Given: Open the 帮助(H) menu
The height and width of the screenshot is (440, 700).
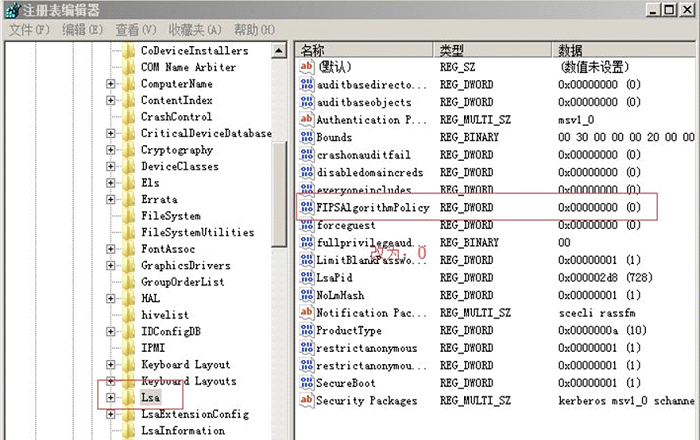Looking at the screenshot, I should point(254,30).
